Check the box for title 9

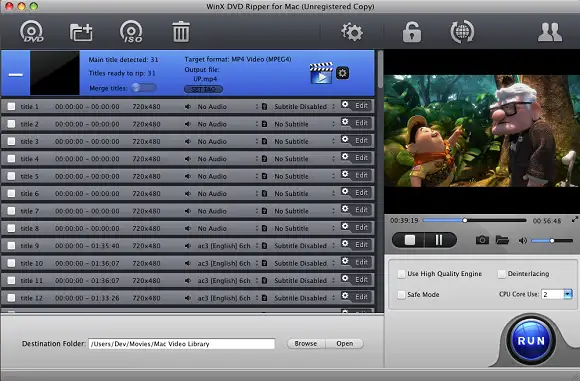pyautogui.click(x=11, y=246)
